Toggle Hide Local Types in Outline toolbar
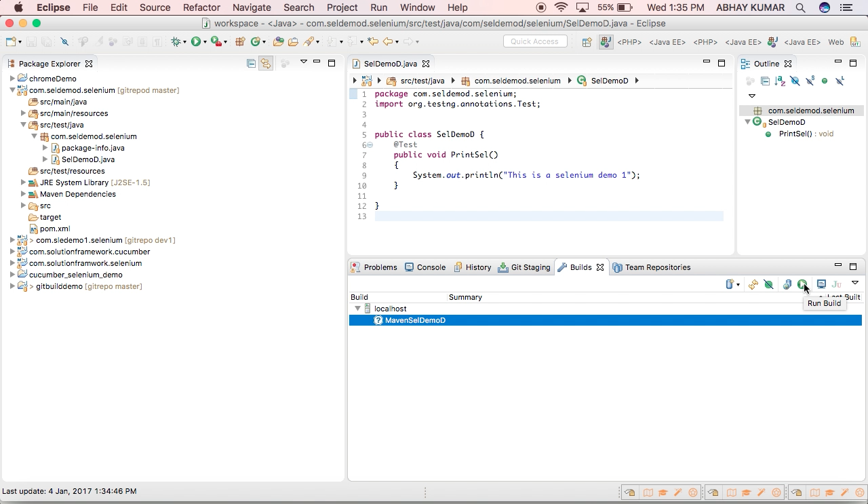 (840, 81)
